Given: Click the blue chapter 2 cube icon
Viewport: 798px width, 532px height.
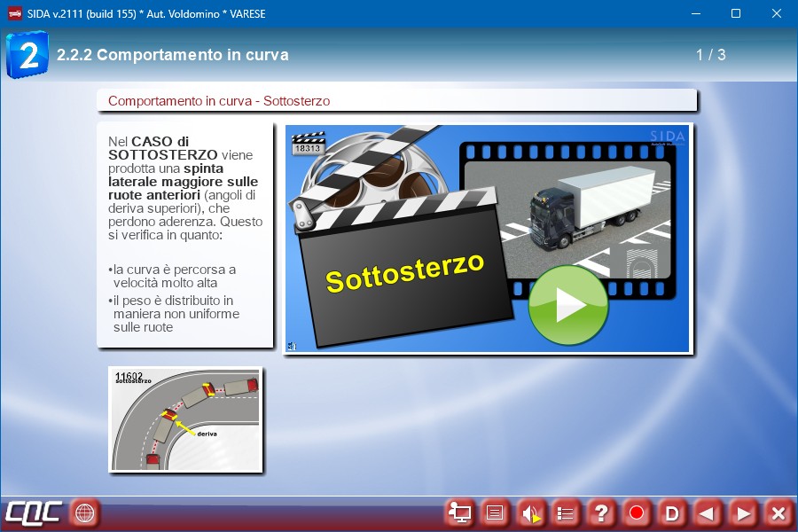Looking at the screenshot, I should [27, 55].
